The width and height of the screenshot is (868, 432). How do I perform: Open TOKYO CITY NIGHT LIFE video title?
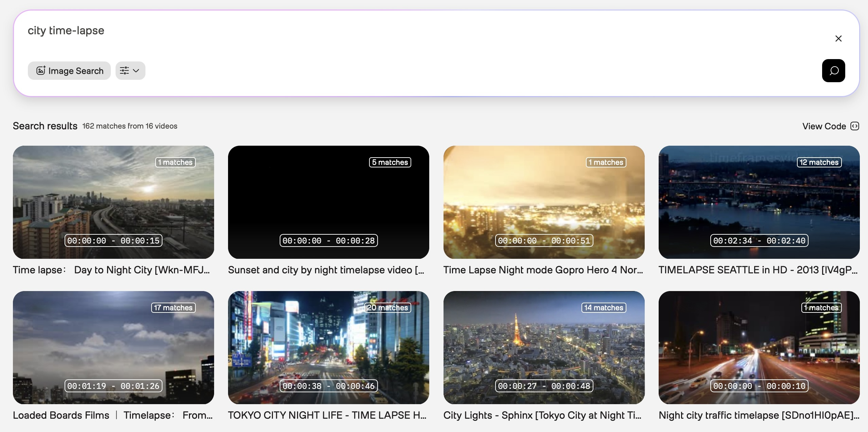pos(327,415)
